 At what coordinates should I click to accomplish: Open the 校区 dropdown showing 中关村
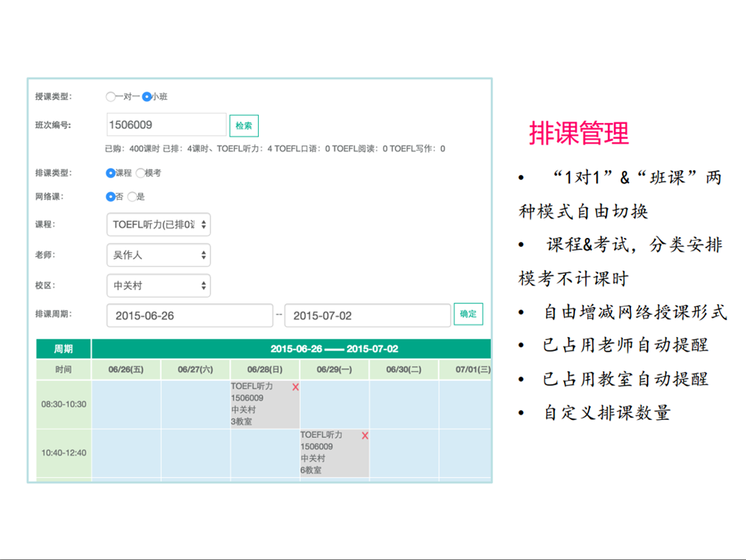(158, 286)
